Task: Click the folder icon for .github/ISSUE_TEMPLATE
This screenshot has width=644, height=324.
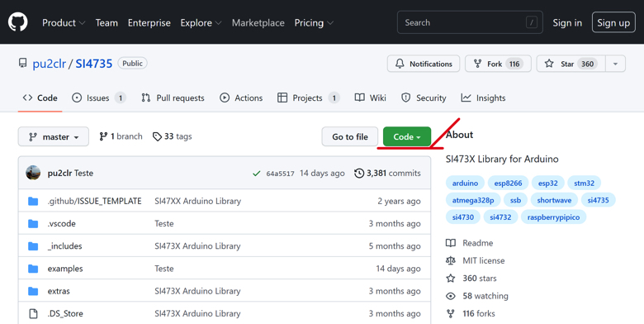Action: tap(33, 201)
